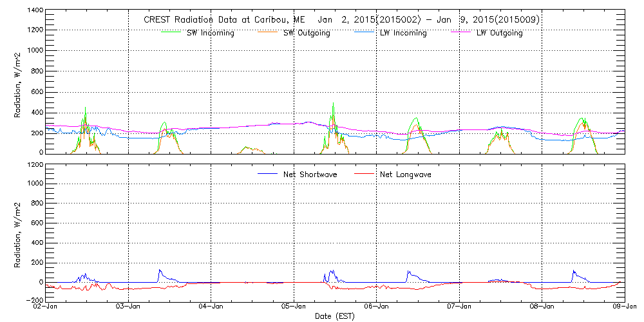Select the 03-Jan date tick label
Image resolution: width=644 pixels, height=322 pixels.
point(128,307)
